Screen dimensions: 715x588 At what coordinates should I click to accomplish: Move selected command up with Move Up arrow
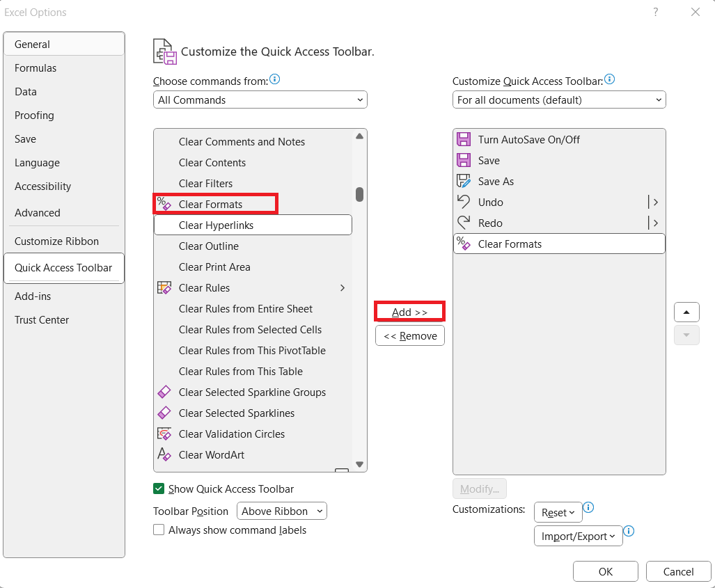(686, 312)
